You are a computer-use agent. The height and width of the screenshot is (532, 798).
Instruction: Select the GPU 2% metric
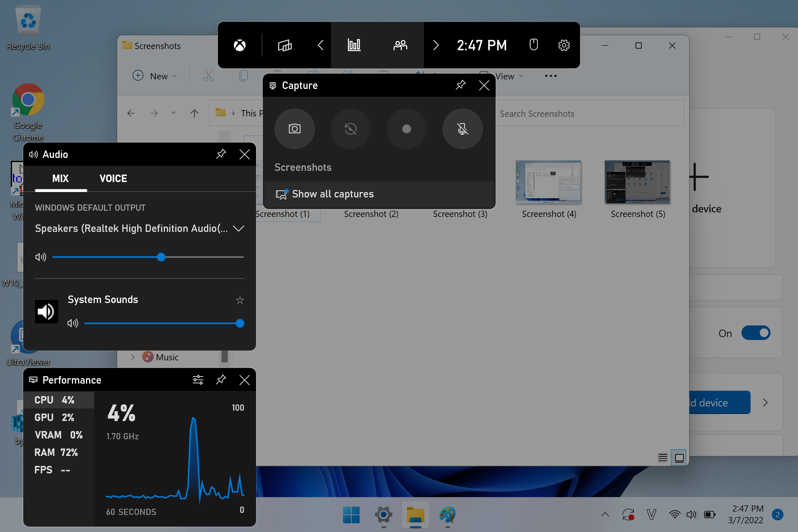tap(59, 417)
